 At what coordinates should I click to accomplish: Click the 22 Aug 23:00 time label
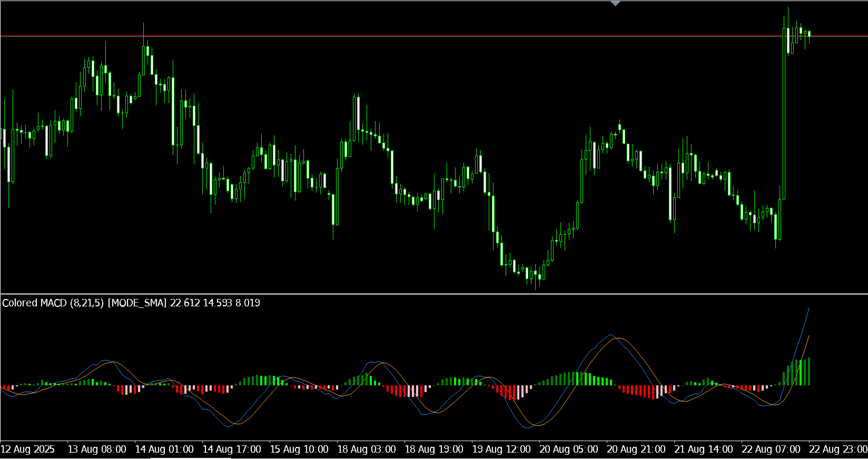coord(839,449)
